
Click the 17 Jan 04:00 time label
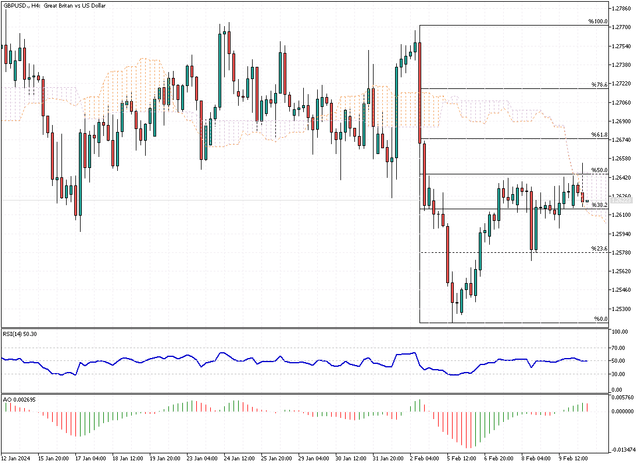(90, 458)
